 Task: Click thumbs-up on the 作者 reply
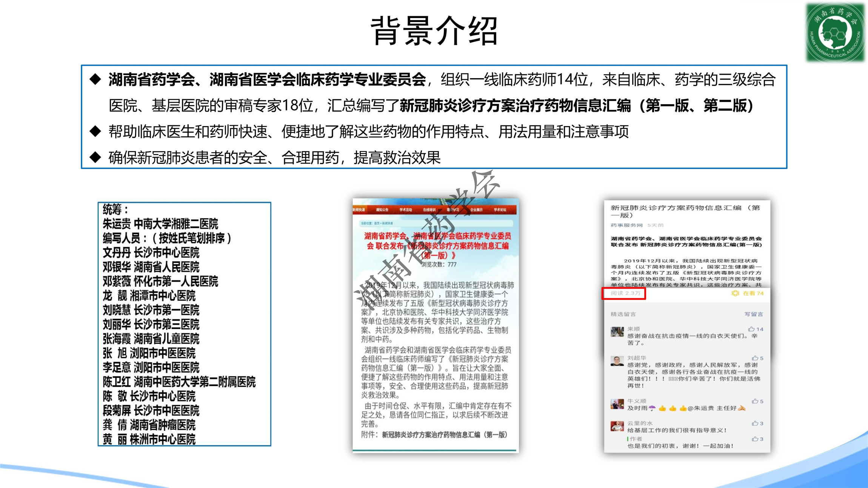click(x=755, y=439)
